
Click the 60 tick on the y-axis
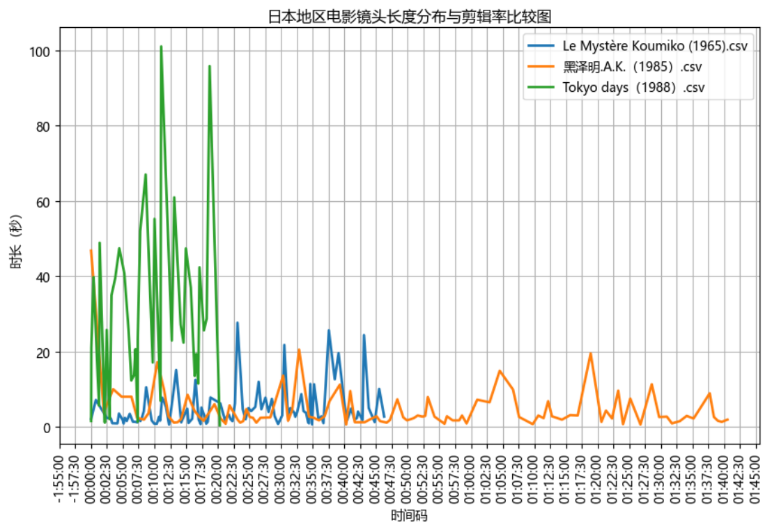[x=44, y=202]
